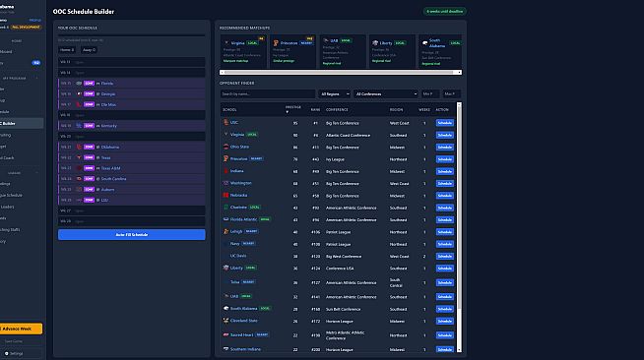
Task: Open the All Conferences dropdown
Action: (386, 93)
